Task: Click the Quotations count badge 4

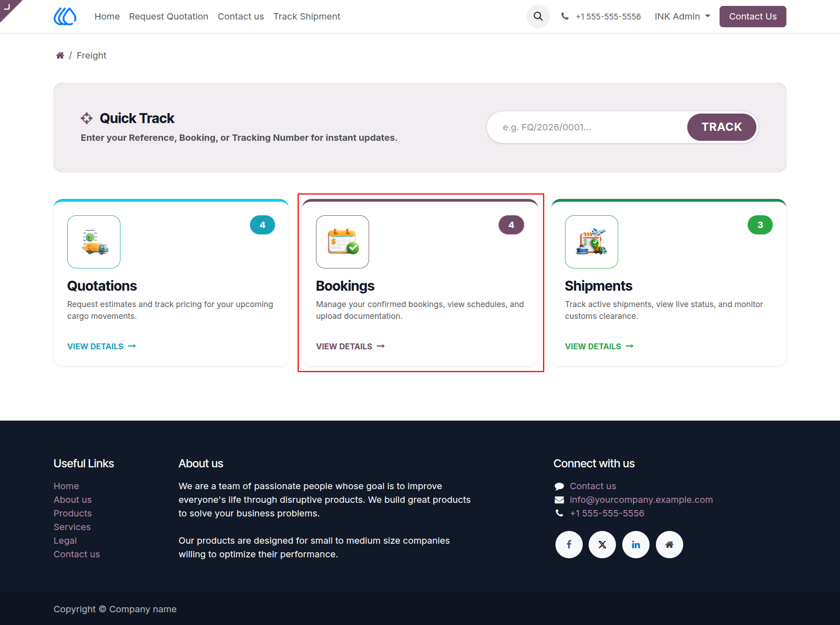Action: pyautogui.click(x=262, y=225)
